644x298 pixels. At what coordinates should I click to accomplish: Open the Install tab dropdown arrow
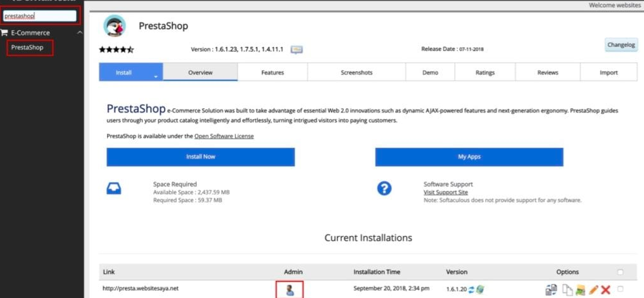pyautogui.click(x=156, y=77)
